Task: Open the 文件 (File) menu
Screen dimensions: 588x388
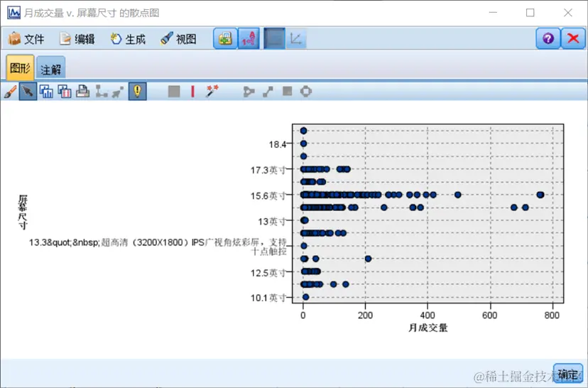Action: (26, 38)
